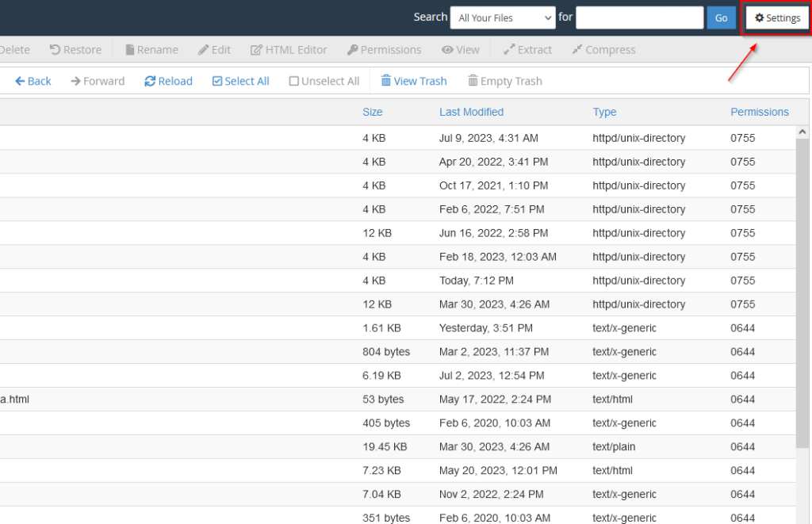This screenshot has width=812, height=524.
Task: Click the 53 bytes size cell
Action: click(x=383, y=400)
